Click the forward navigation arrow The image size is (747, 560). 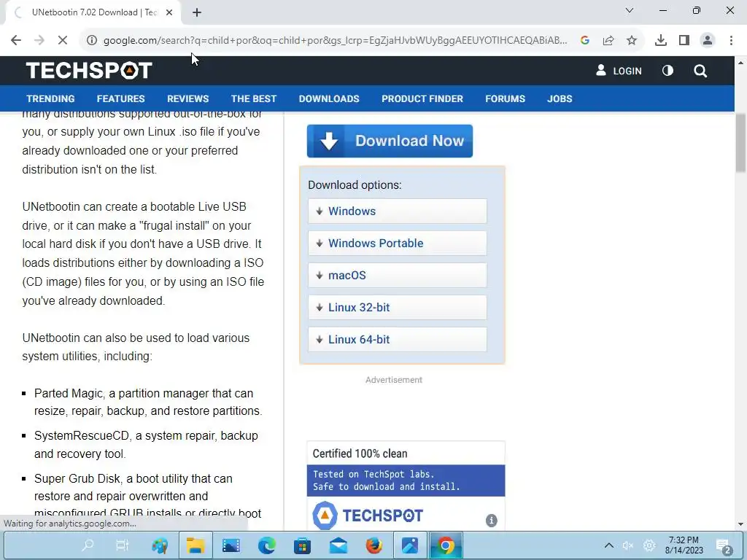39,41
